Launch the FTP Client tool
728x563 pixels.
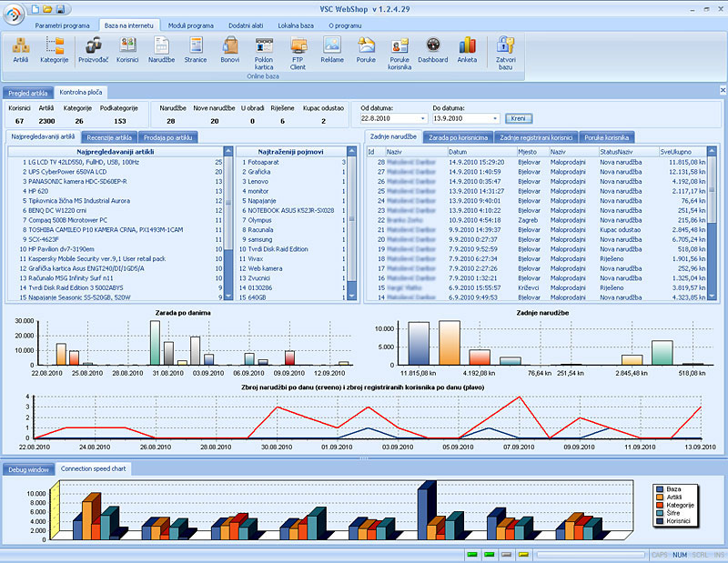(x=298, y=48)
